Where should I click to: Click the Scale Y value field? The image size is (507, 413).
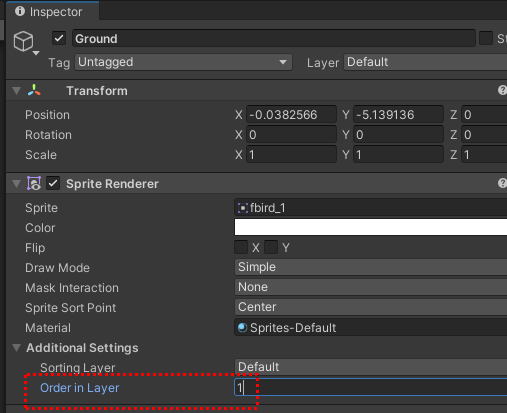(398, 155)
